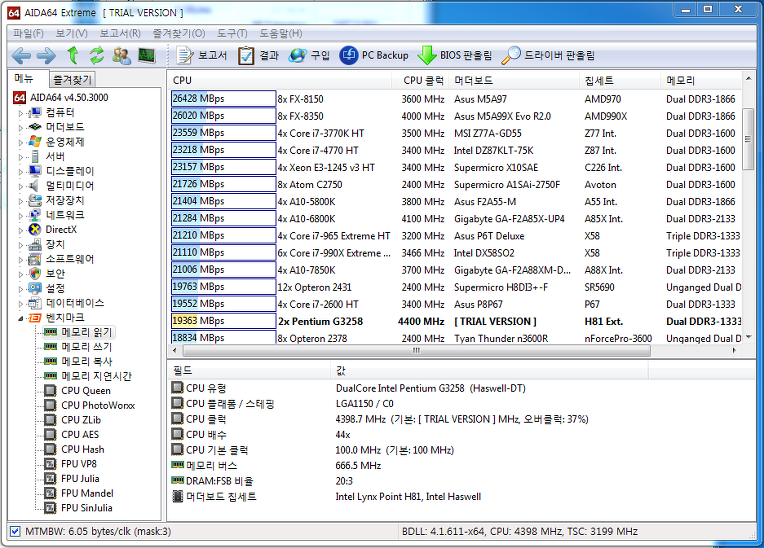Select the FPU Julia benchmark
Viewport: 764px width, 548px height.
tap(80, 478)
